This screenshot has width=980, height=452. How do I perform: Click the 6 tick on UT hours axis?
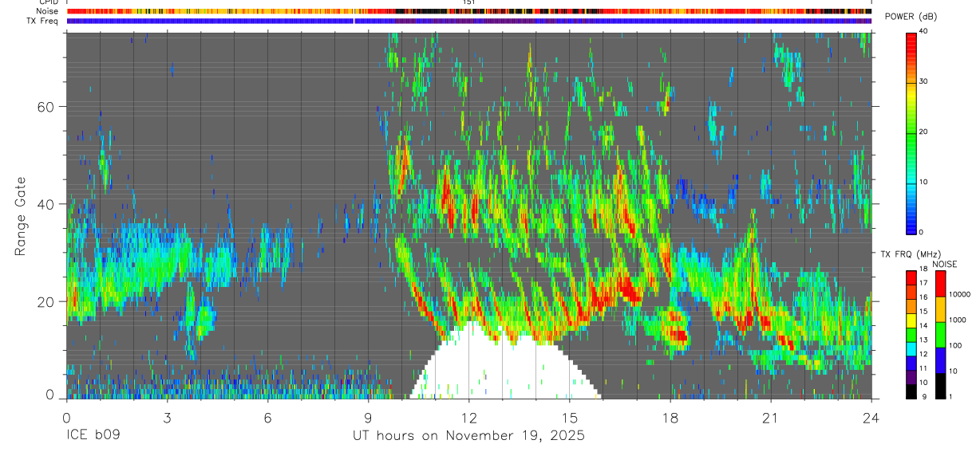[x=267, y=417]
